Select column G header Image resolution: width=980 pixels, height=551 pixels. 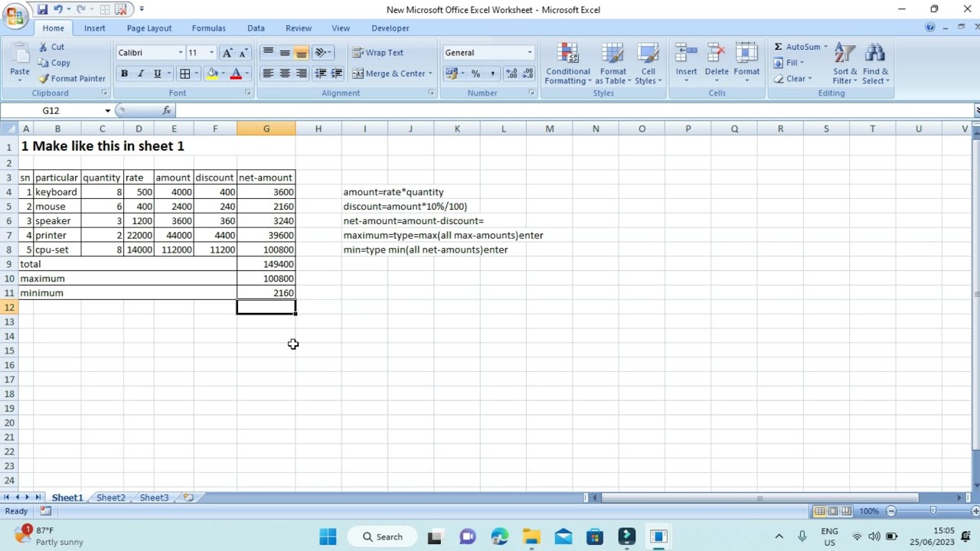[x=266, y=129]
